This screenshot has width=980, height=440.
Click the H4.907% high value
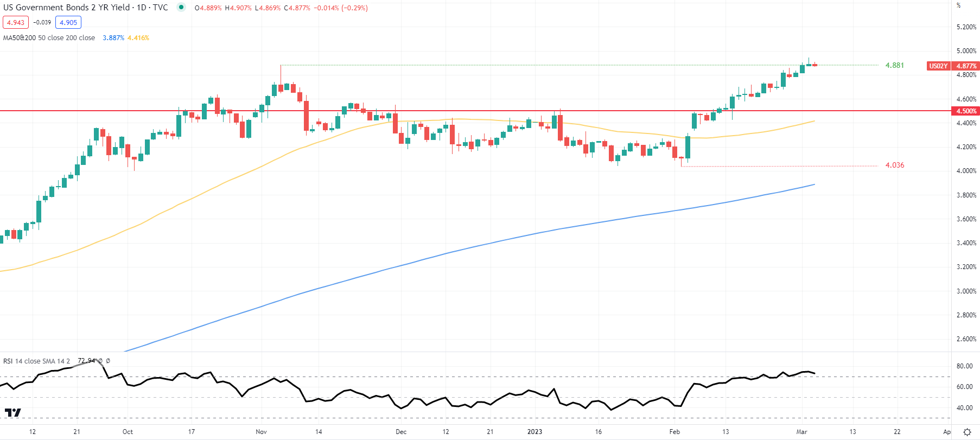(x=238, y=8)
